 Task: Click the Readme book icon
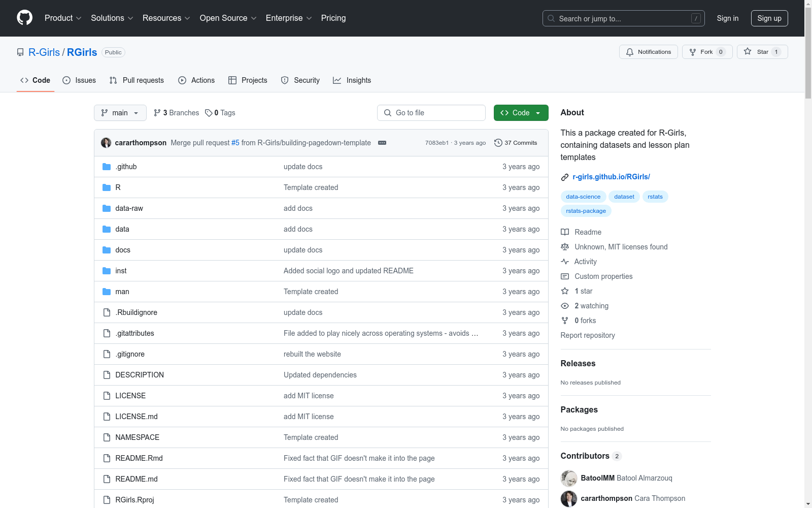(565, 232)
